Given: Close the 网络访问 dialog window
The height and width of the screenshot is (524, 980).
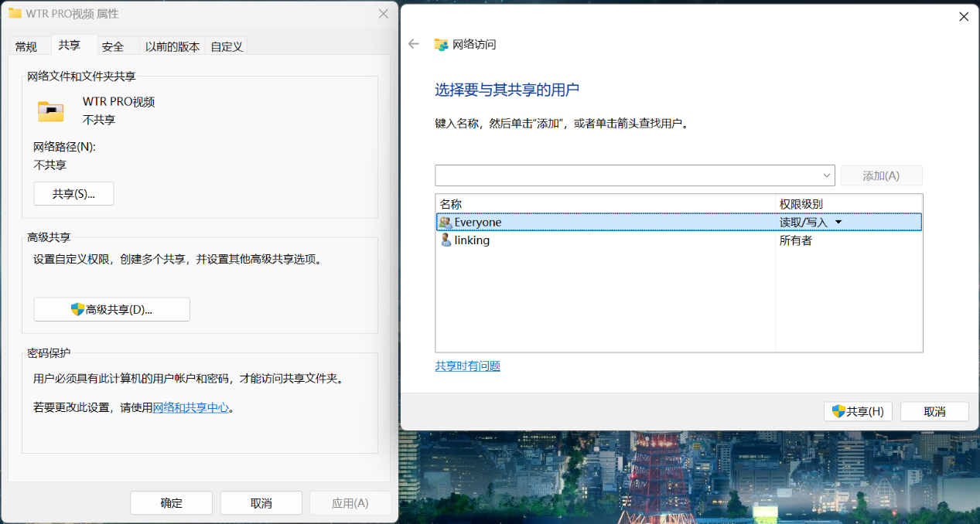Looking at the screenshot, I should (963, 16).
